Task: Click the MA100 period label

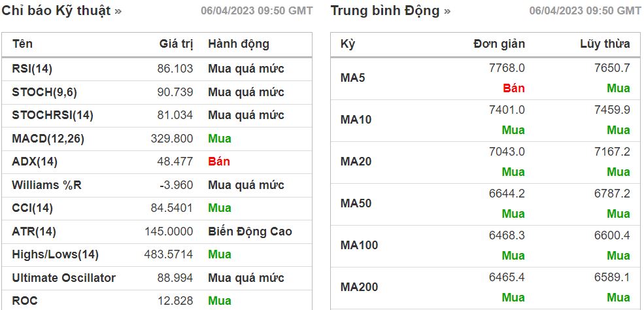Action: pyautogui.click(x=360, y=245)
